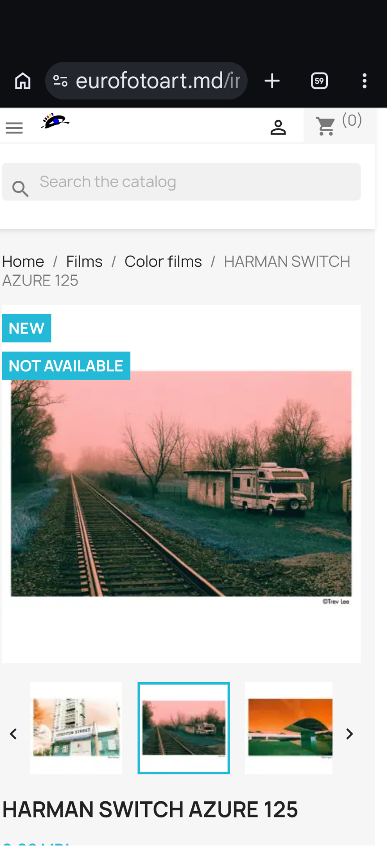Open a new tab with plus icon

(272, 81)
